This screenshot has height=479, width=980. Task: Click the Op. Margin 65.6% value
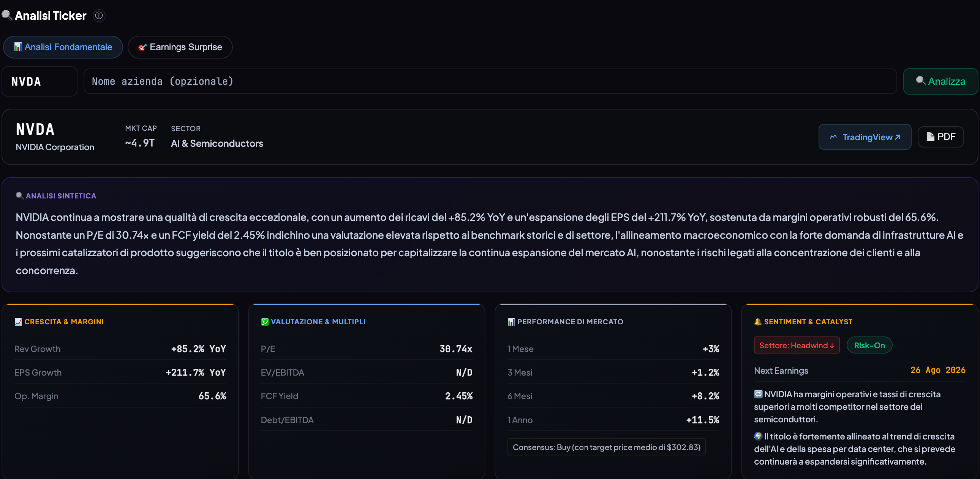click(212, 397)
